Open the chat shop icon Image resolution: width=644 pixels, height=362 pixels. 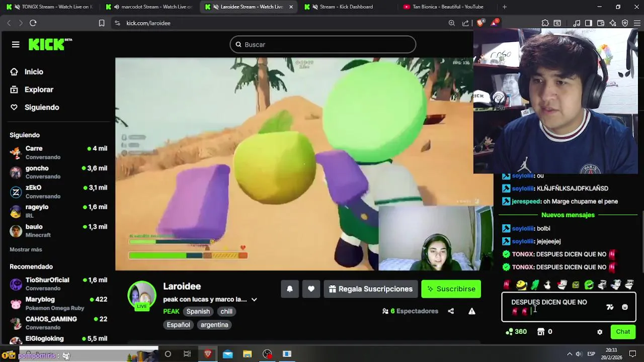pyautogui.click(x=541, y=332)
